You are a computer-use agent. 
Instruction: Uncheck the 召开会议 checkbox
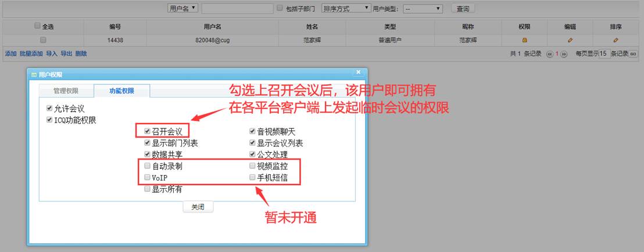point(148,132)
